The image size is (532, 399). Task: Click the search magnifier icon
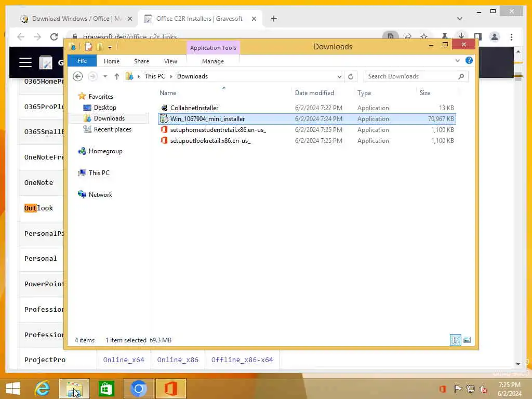(x=461, y=76)
